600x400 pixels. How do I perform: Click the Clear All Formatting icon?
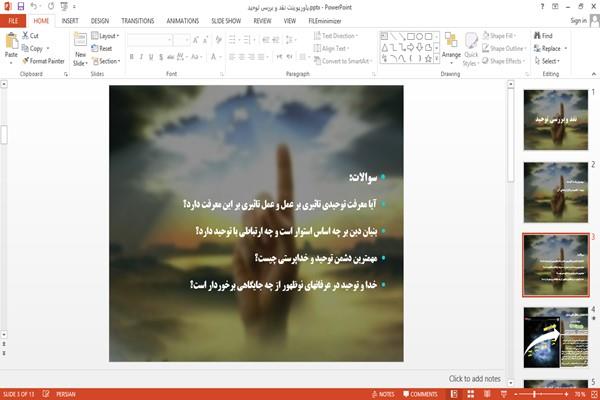pos(218,40)
